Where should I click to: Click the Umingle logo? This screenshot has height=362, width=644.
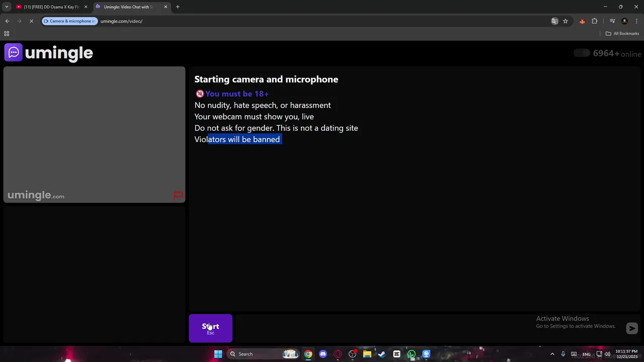[x=49, y=53]
